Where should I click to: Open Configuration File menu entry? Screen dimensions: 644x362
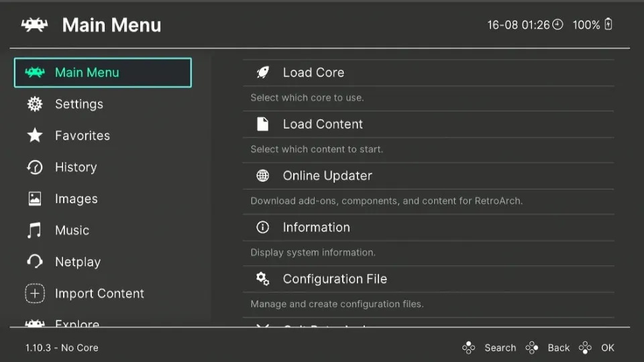[429, 279]
